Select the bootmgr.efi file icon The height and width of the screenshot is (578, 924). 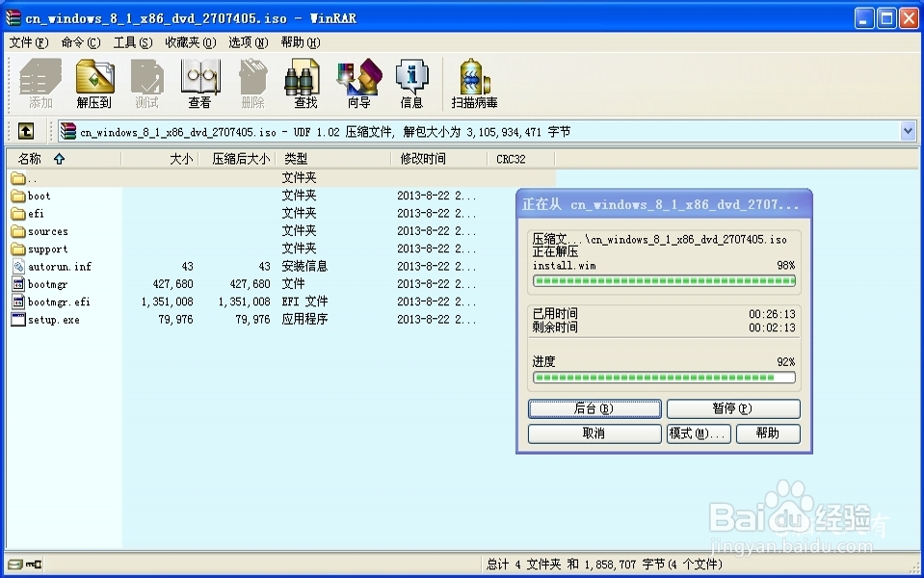[18, 302]
